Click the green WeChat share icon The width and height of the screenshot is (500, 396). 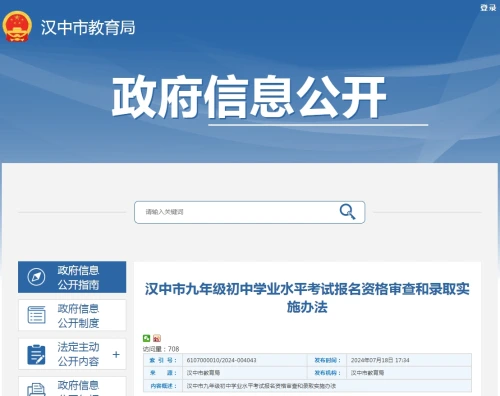point(146,338)
